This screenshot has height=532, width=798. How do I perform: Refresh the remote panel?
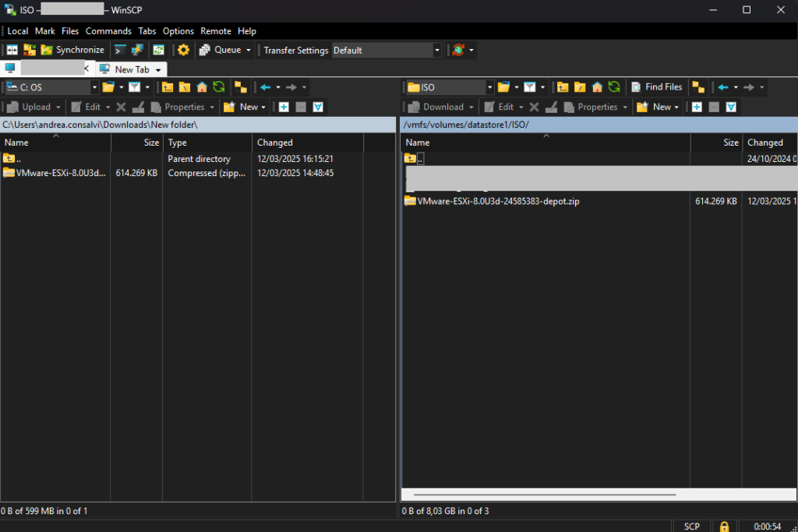click(x=614, y=87)
